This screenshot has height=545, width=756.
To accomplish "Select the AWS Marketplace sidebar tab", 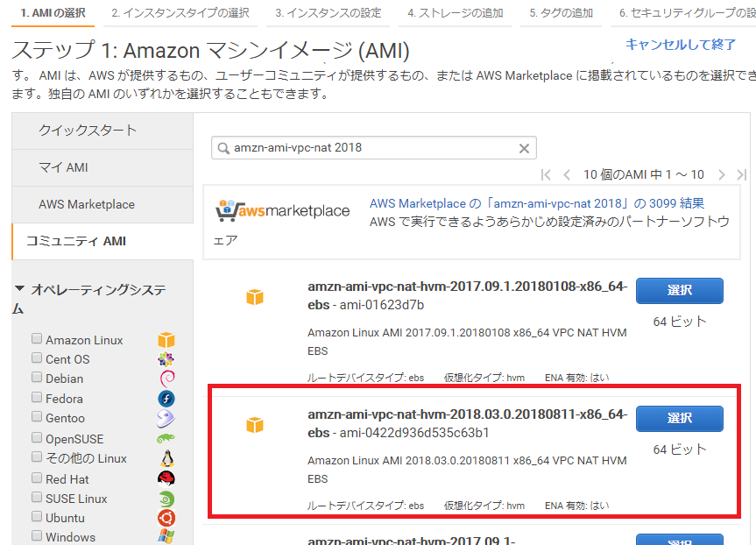I will (x=102, y=204).
